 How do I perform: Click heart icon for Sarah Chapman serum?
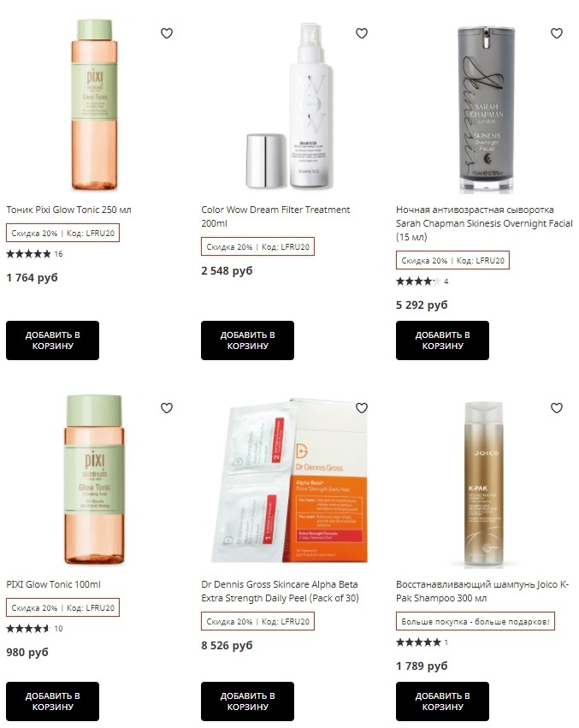pos(557,33)
